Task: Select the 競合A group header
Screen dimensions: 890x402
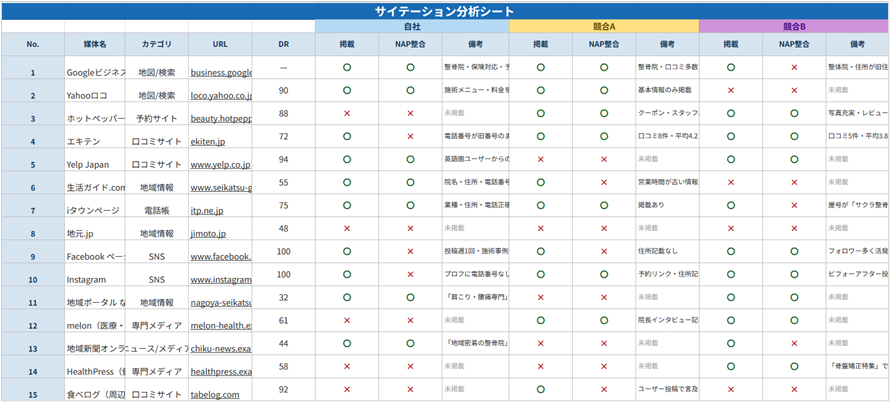Action: pos(604,26)
